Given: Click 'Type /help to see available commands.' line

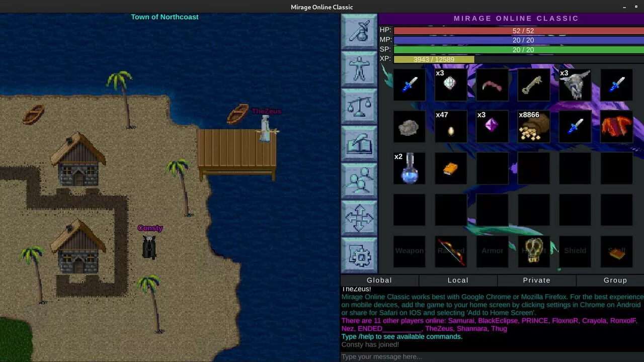Looking at the screenshot, I should [402, 336].
